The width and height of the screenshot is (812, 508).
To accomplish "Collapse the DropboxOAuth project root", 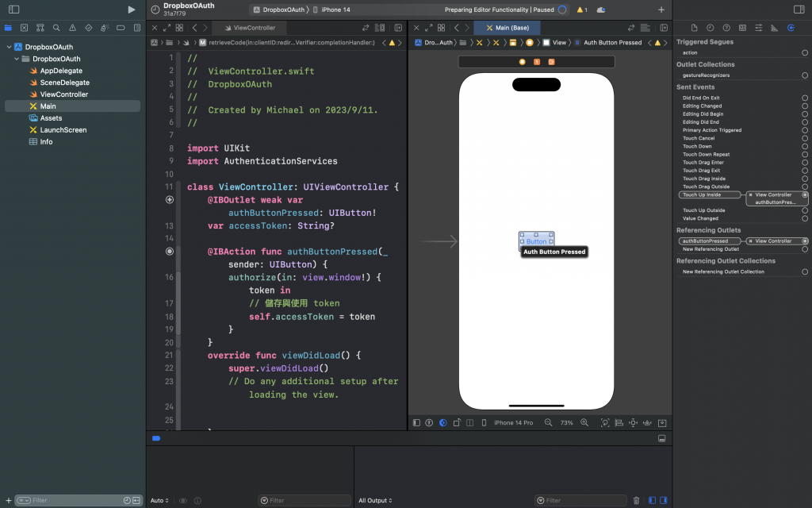I will [9, 47].
